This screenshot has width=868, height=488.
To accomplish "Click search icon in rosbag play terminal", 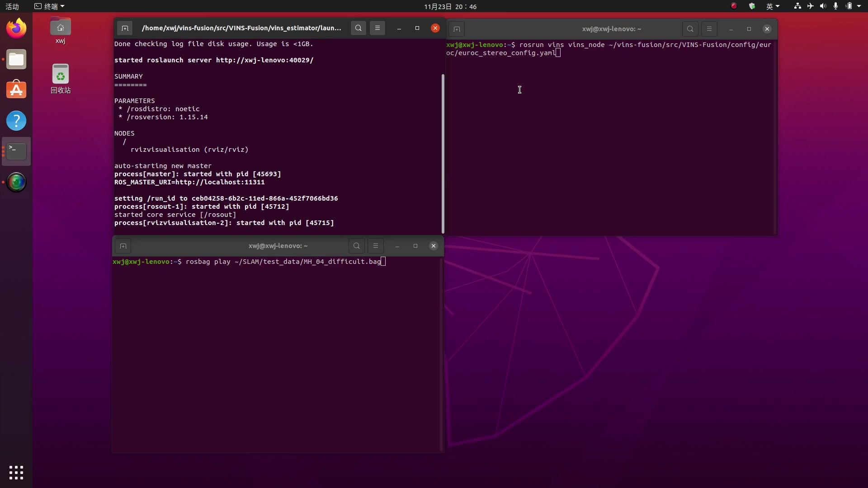I will pos(356,246).
